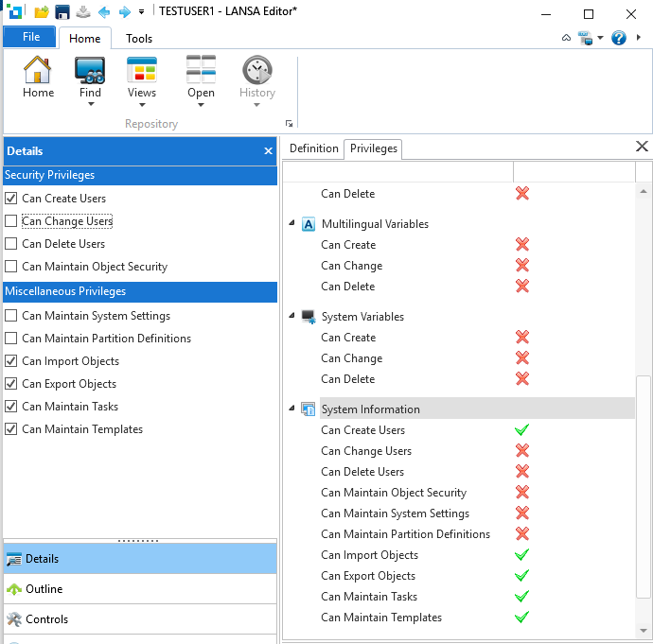
Task: Click the Open windows icon
Action: (201, 71)
